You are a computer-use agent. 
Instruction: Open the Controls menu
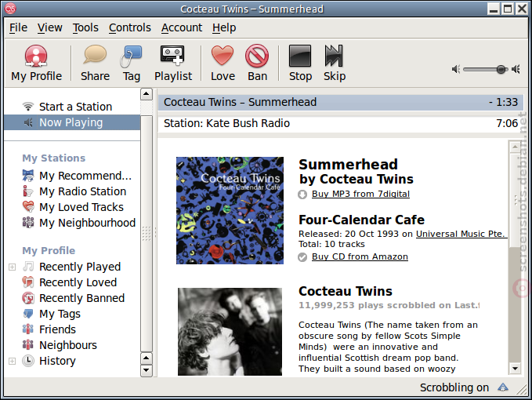click(x=130, y=27)
